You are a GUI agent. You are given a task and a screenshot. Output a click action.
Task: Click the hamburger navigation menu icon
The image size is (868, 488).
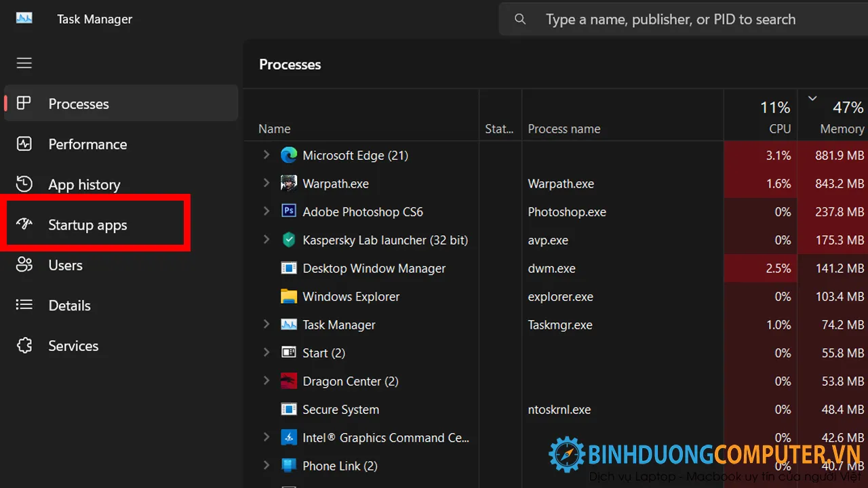[24, 63]
